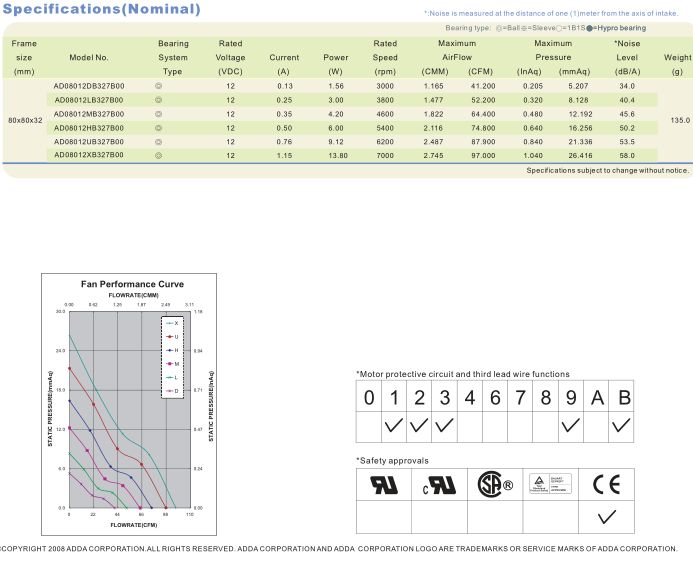693x561 pixels.
Task: Click the rated speed value 3000
Action: 385,86
